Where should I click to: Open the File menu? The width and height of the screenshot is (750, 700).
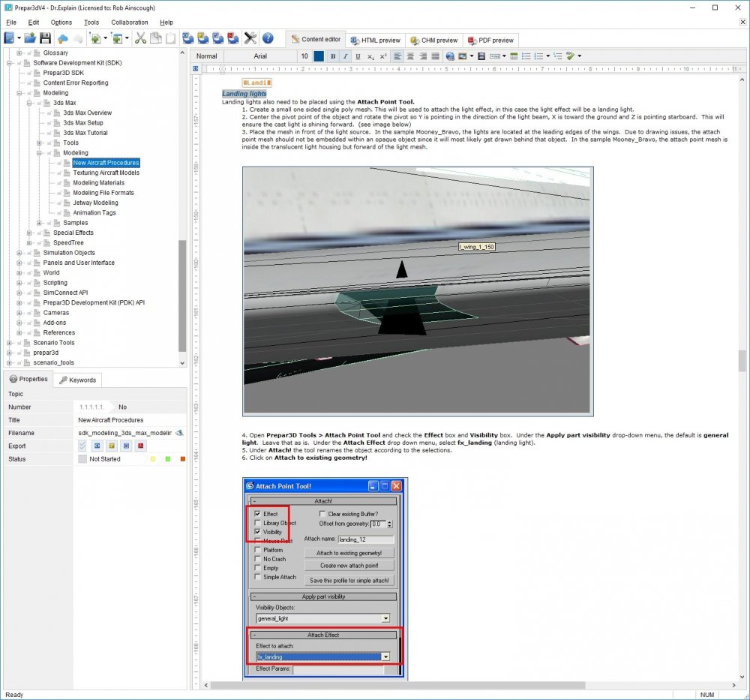pyautogui.click(x=11, y=23)
